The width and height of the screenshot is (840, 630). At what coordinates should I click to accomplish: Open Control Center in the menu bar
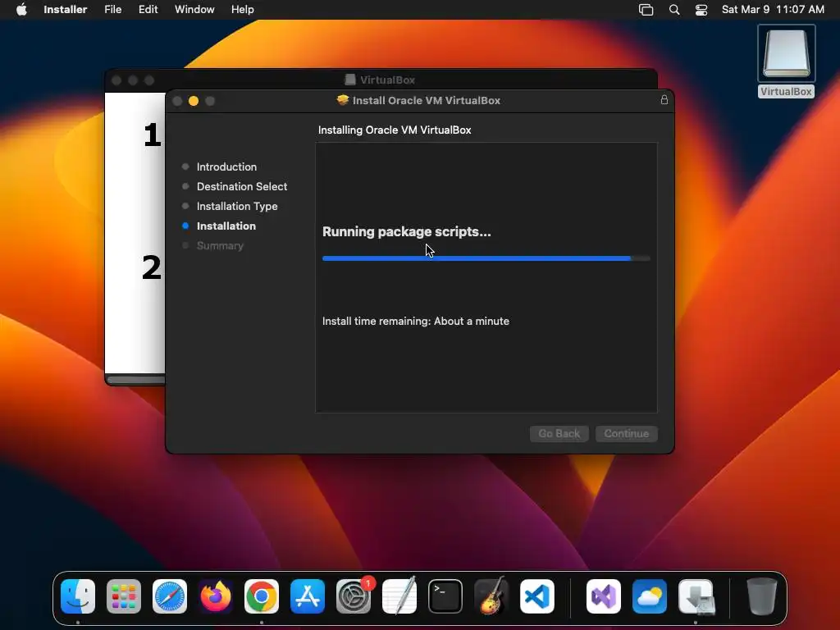[x=701, y=10]
